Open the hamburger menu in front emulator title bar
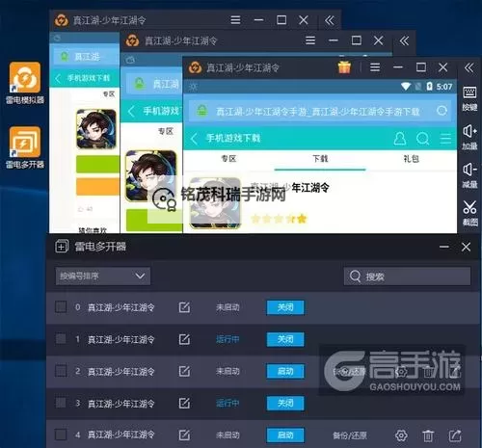 pos(375,67)
